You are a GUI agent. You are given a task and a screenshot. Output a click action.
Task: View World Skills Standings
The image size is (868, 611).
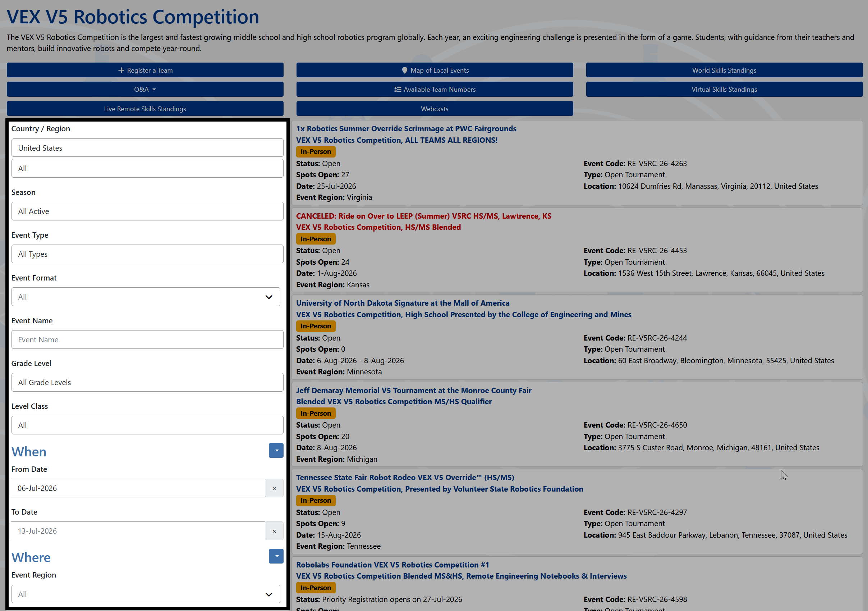pos(724,70)
